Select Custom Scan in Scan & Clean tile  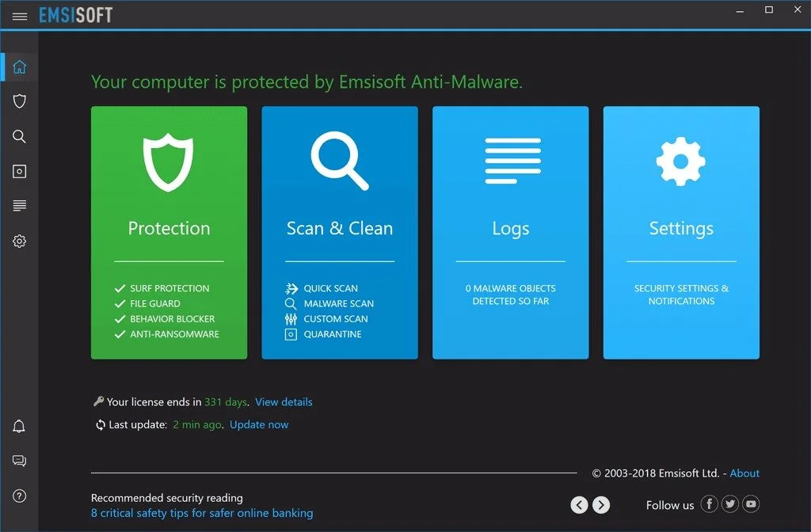coord(335,319)
